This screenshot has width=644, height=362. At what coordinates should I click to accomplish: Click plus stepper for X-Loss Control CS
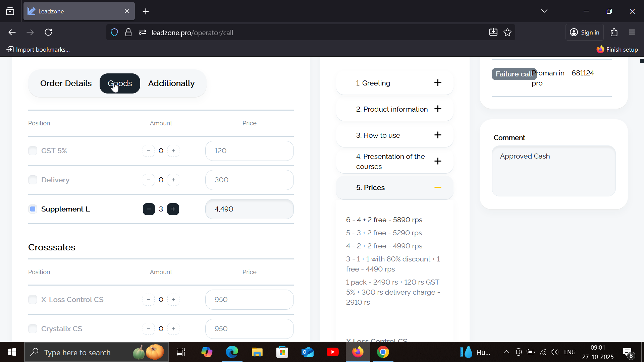point(173,300)
